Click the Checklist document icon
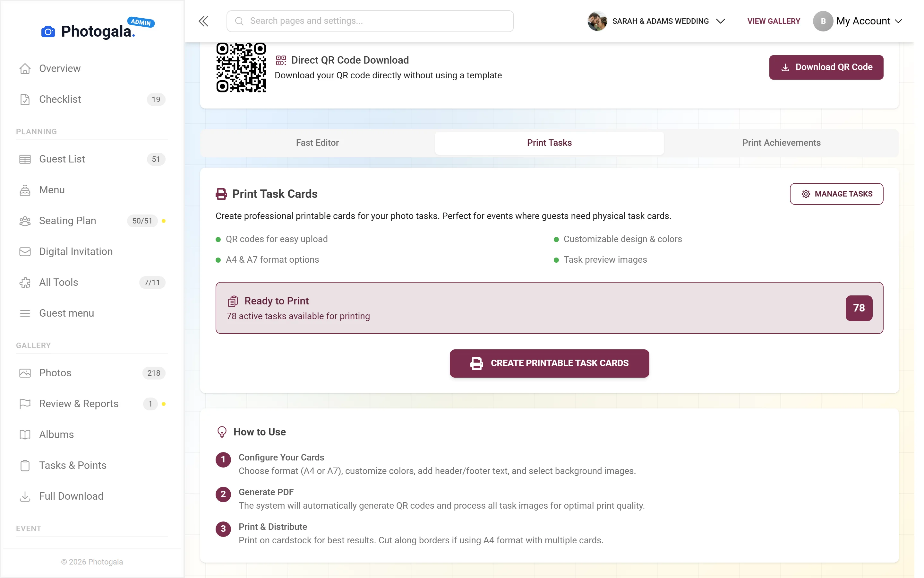This screenshot has height=578, width=924. [x=25, y=100]
